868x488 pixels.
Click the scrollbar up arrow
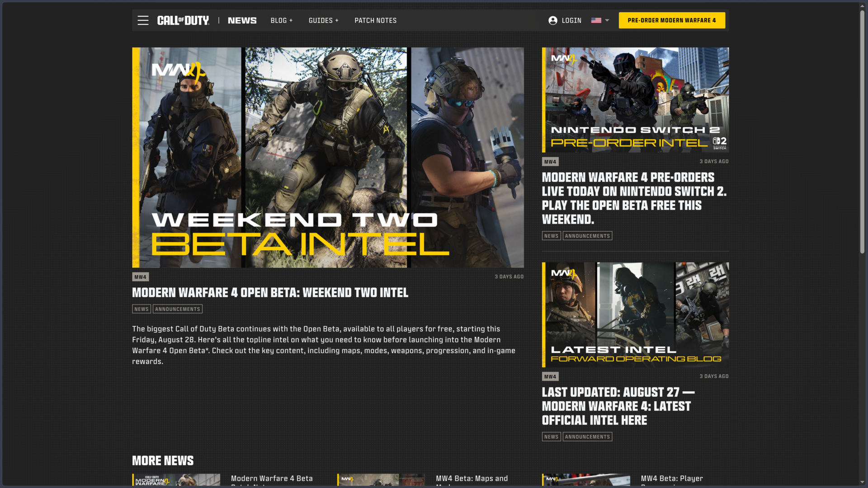click(862, 5)
